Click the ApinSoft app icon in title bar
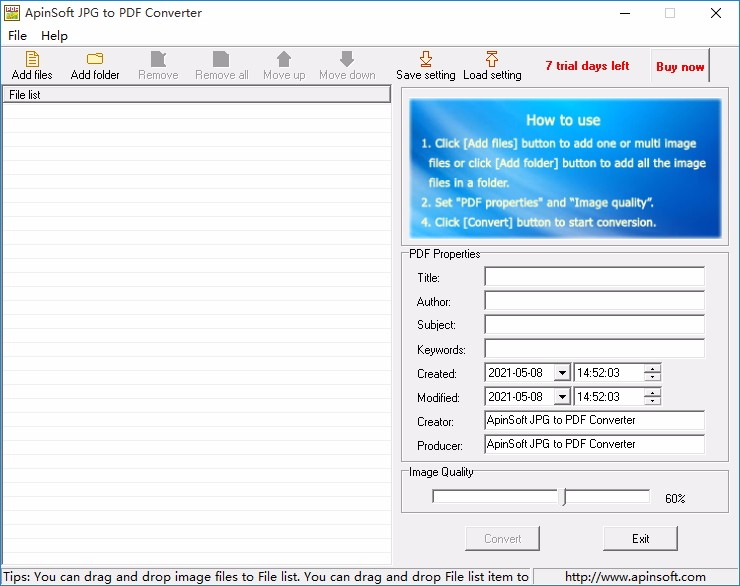Viewport: 740px width, 586px height. 12,13
